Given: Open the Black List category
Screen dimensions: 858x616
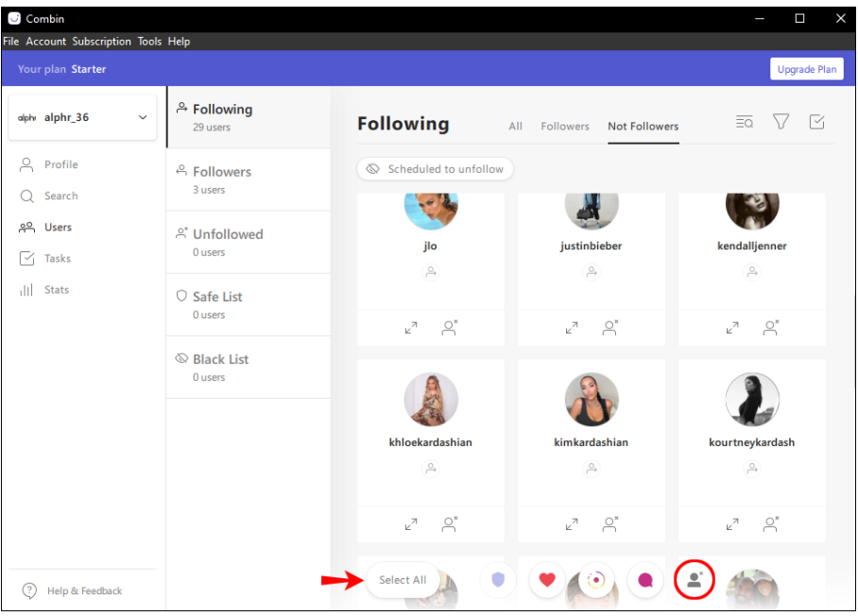Looking at the screenshot, I should click(249, 368).
